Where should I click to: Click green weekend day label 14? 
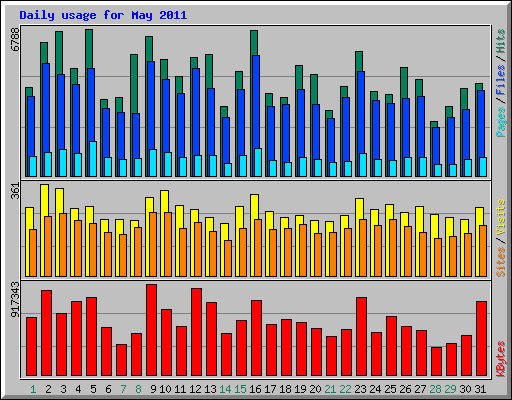[x=225, y=389]
